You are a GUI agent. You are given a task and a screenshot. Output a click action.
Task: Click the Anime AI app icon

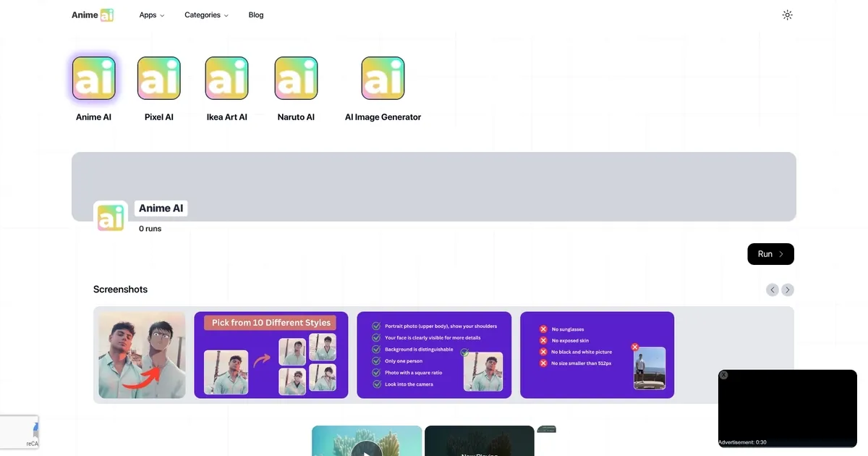[x=93, y=78]
